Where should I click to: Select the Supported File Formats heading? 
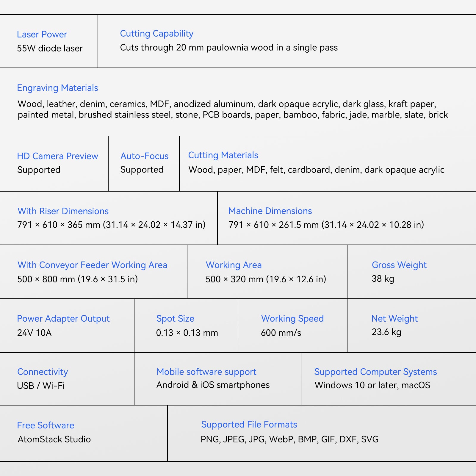[249, 425]
